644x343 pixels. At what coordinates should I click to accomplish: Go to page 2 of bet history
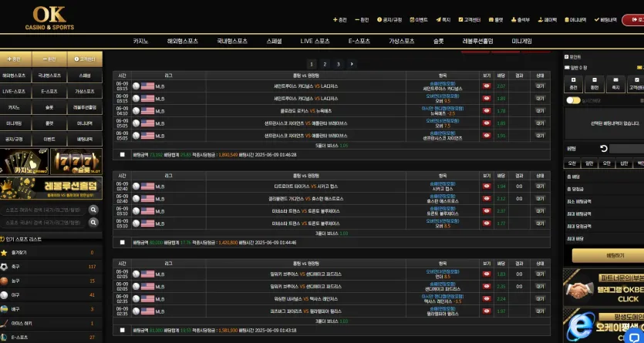325,64
